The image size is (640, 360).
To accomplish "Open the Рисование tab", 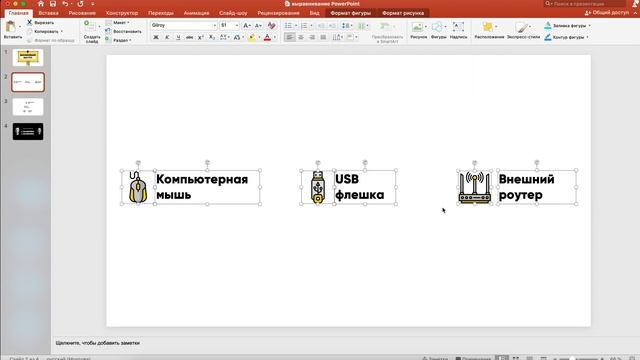I will click(82, 13).
